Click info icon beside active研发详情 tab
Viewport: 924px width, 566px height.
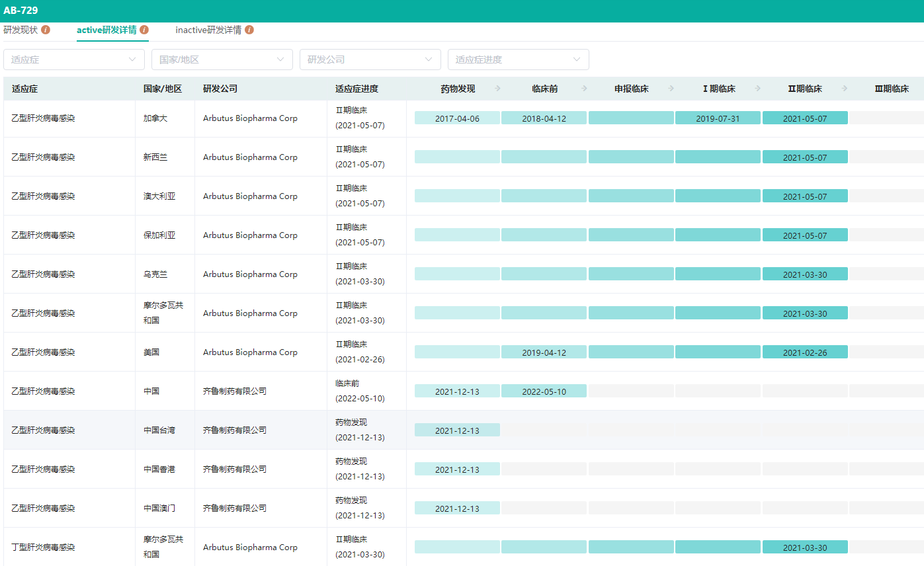pyautogui.click(x=144, y=30)
